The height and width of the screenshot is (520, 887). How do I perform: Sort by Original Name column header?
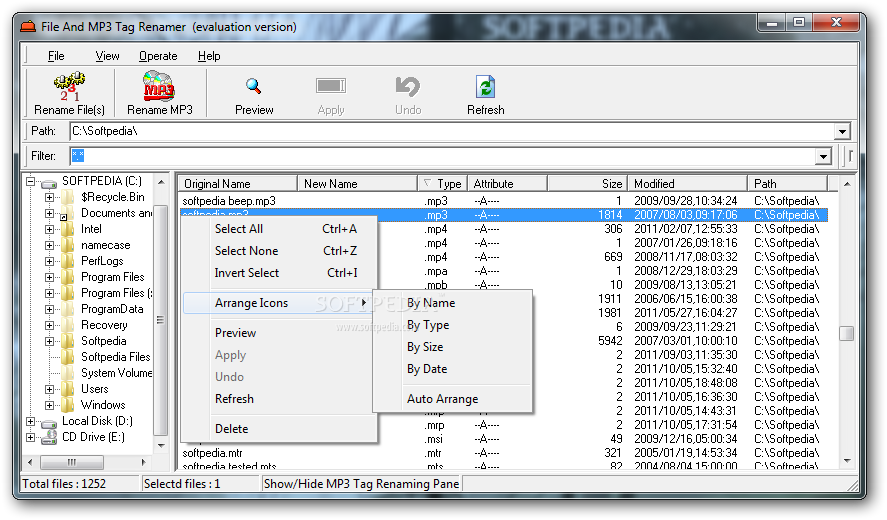coord(238,184)
